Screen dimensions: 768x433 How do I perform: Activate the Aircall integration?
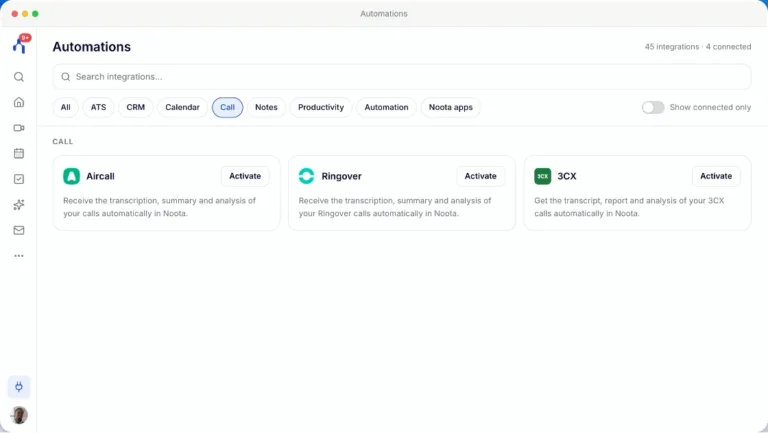(245, 176)
